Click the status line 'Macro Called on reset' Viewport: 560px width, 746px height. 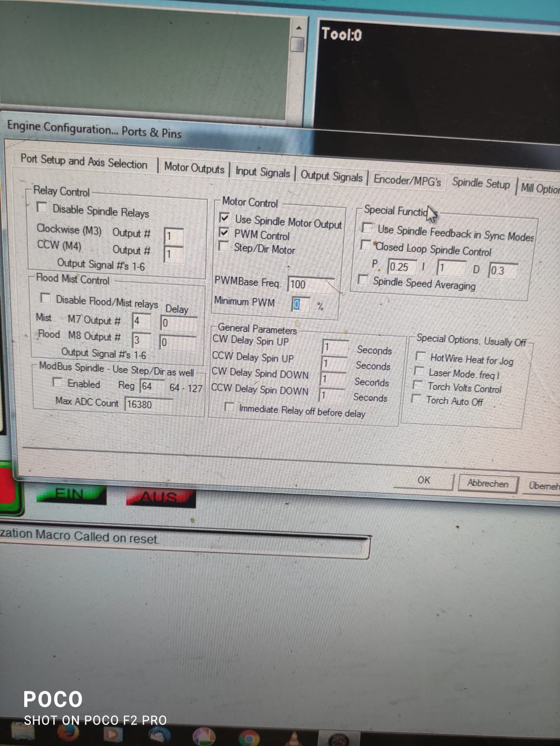coord(97,537)
